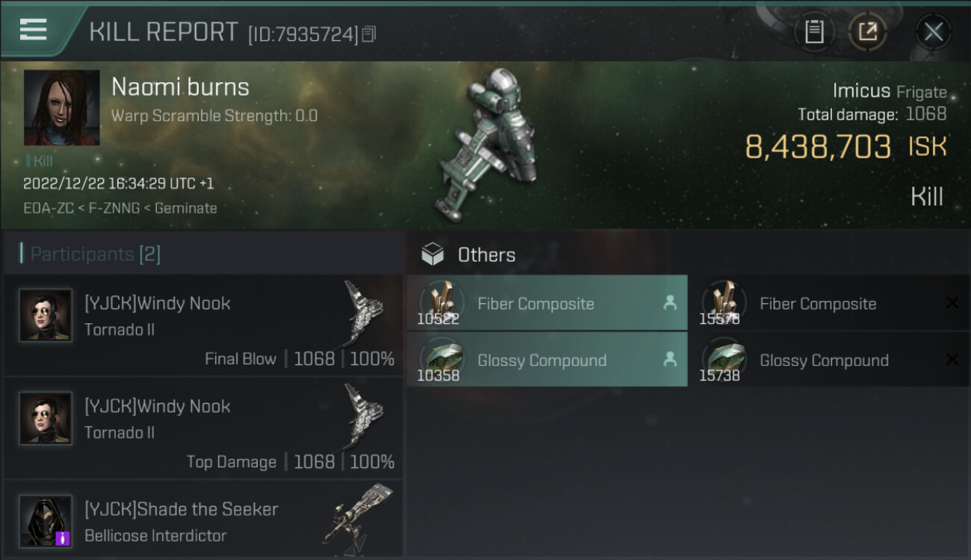The height and width of the screenshot is (560, 971).
Task: Open the clipboard report icon
Action: tap(814, 32)
